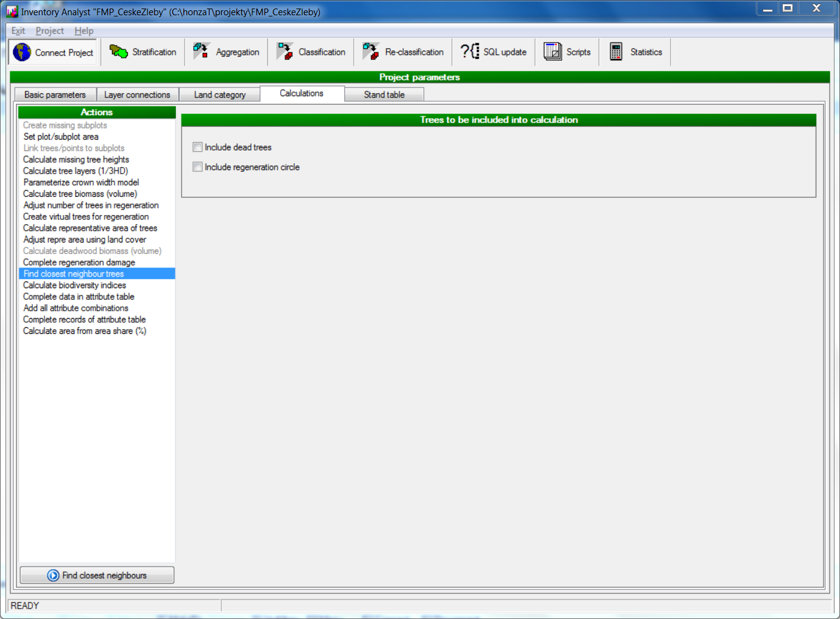This screenshot has width=840, height=619.
Task: Open the SQL update icon
Action: tap(470, 52)
